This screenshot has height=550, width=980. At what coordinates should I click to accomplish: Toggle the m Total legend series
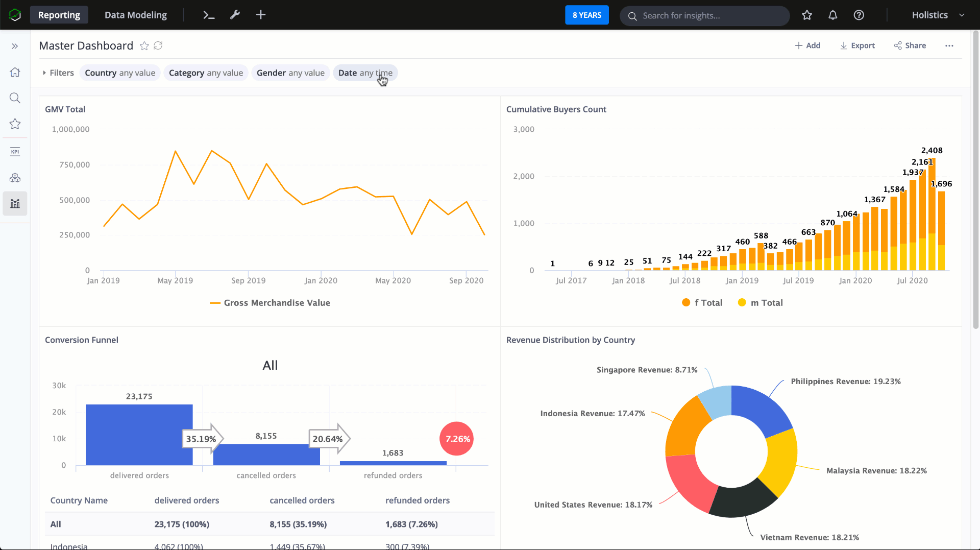click(761, 303)
